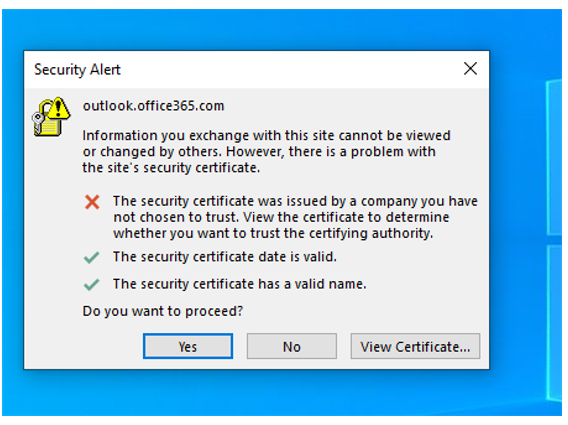Click the small key on the padlock icon
Screen dimensions: 568x425
37,123
